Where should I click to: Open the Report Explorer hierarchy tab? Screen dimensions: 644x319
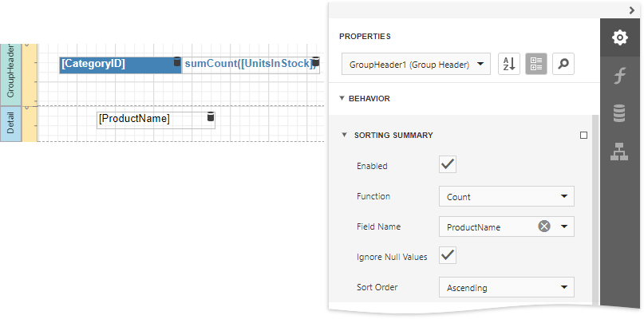[x=619, y=152]
